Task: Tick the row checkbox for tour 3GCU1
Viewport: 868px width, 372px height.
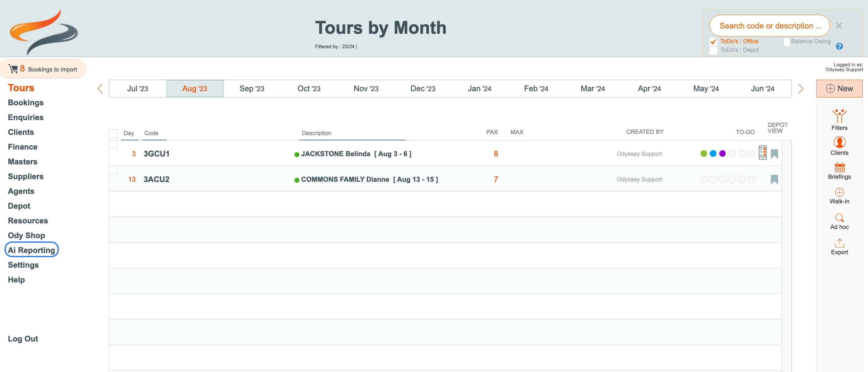Action: [113, 144]
